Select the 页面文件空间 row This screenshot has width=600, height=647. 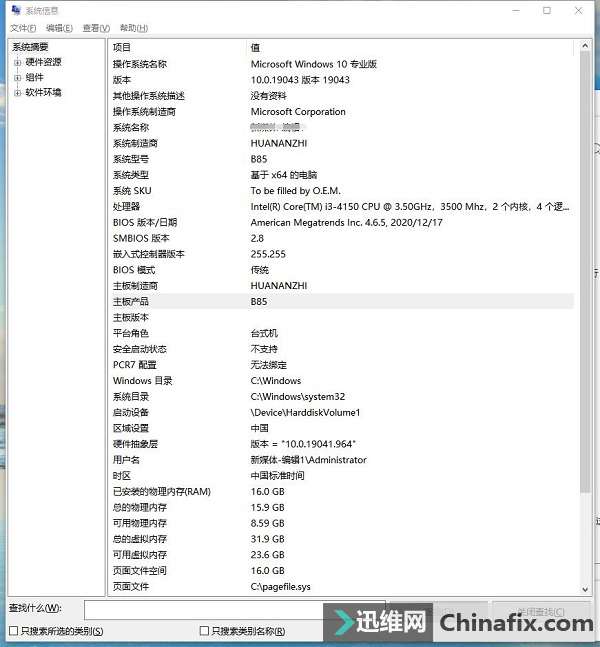(x=341, y=570)
